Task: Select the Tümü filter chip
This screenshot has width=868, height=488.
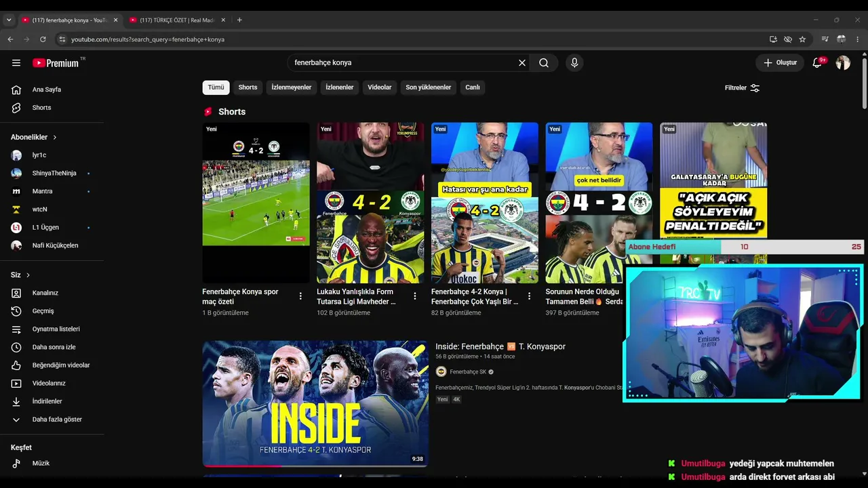Action: click(216, 87)
